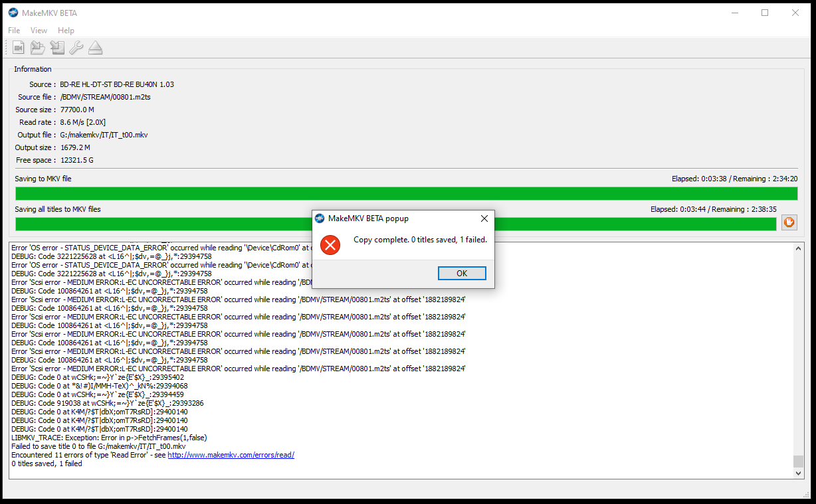Open the makemkv.com read errors link
The width and height of the screenshot is (816, 504).
(231, 455)
